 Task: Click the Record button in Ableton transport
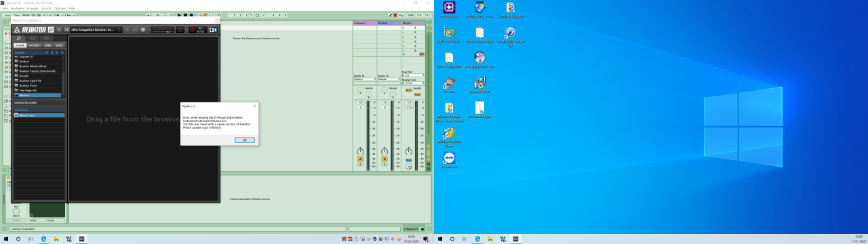pyautogui.click(x=191, y=15)
